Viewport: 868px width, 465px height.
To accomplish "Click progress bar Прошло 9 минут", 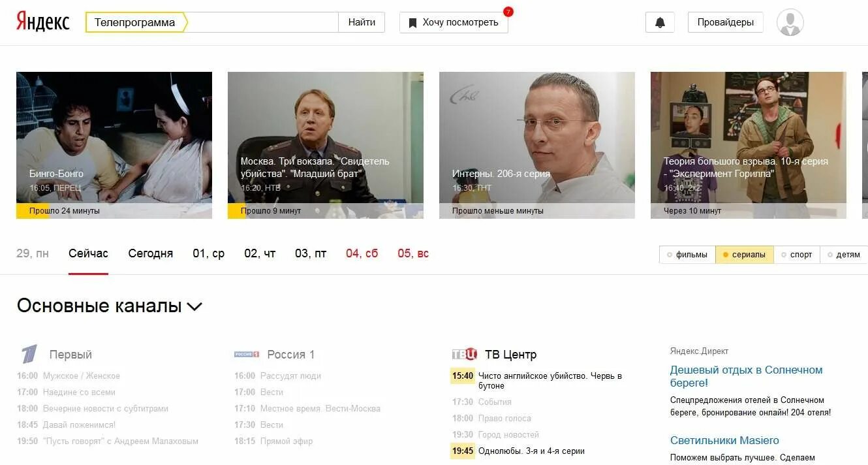I will pos(326,211).
